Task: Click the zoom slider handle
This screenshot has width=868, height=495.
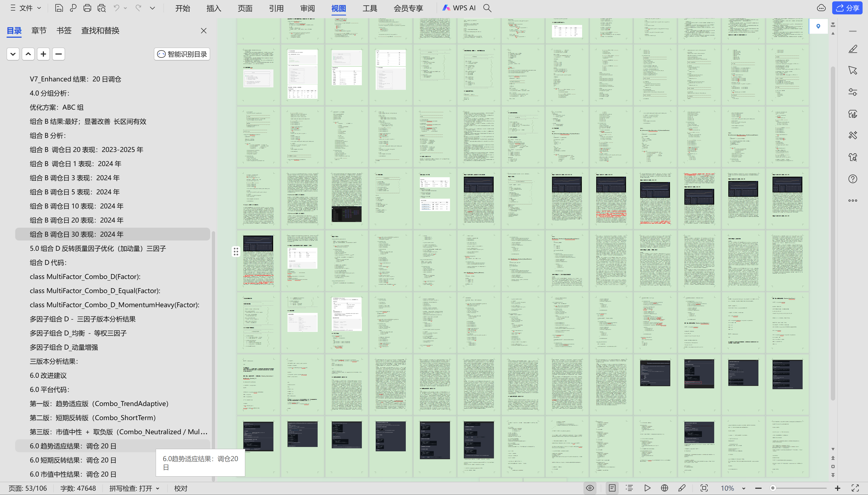Action: click(773, 488)
